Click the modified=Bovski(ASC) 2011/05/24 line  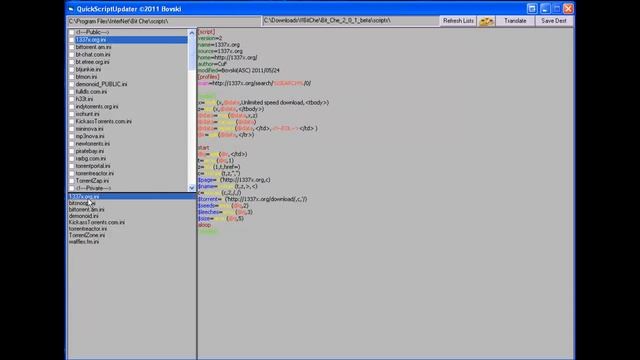(239, 70)
